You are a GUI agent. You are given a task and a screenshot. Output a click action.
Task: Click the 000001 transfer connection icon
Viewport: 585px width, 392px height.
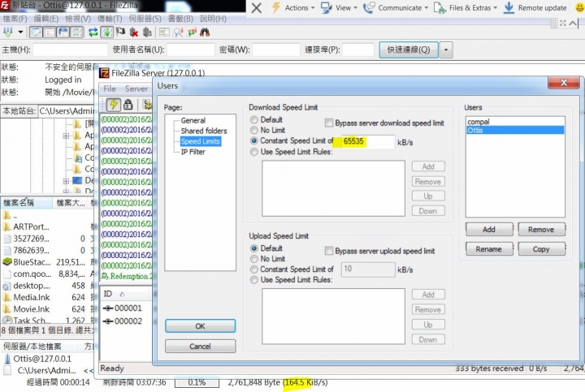(108, 308)
